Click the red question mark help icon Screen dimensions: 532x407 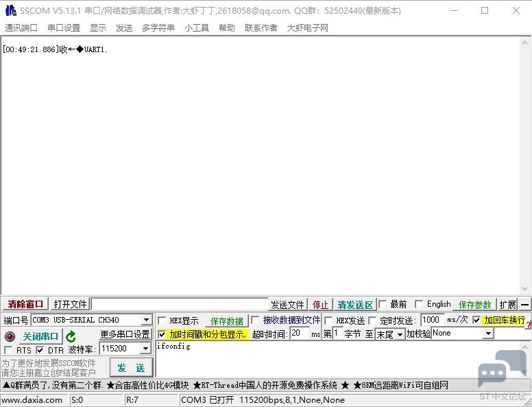(529, 325)
